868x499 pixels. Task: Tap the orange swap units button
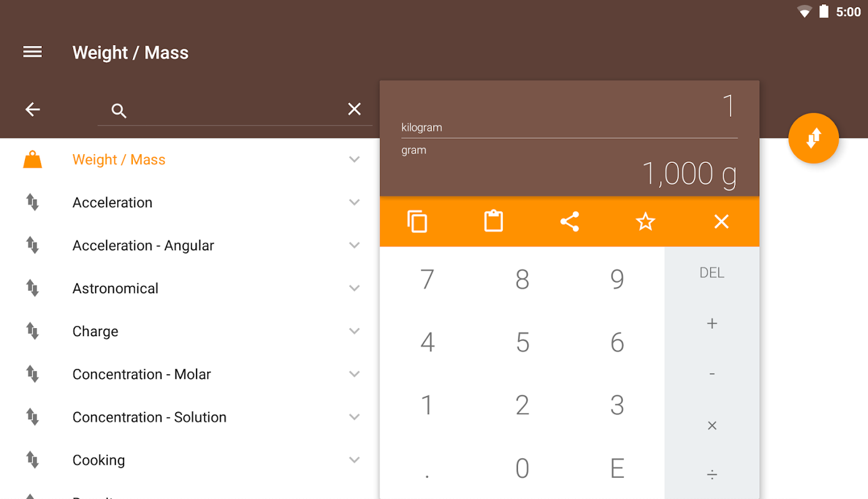(813, 138)
